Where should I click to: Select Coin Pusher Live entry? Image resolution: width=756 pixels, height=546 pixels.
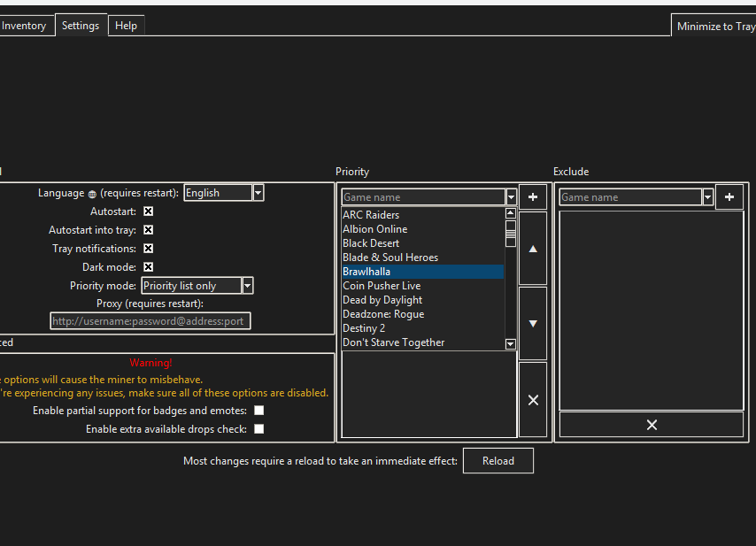coord(423,286)
